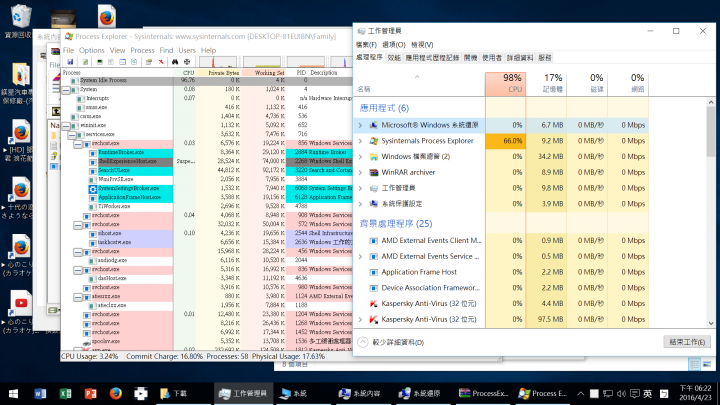This screenshot has width=720, height=405.
Task: Expand Sysinternals Process Explorer row in Task Manager
Action: 360,141
